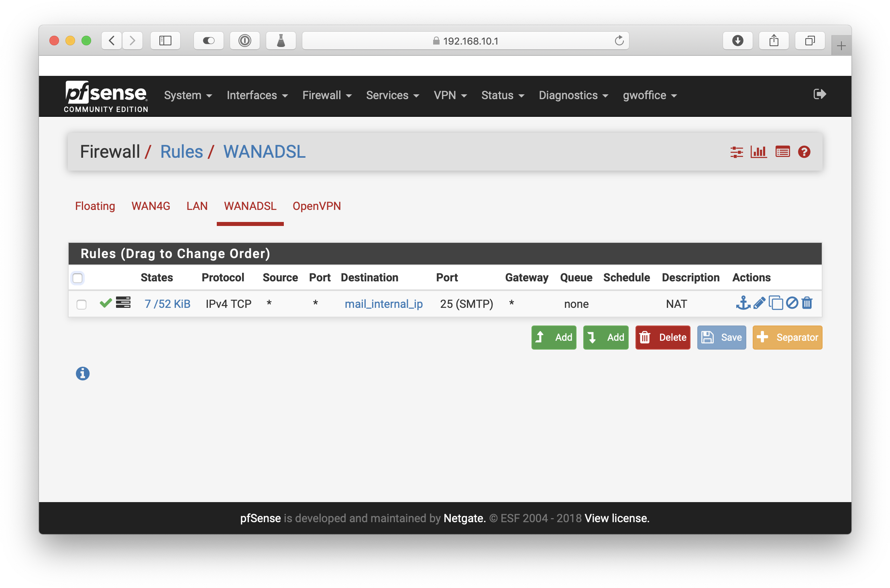Image resolution: width=890 pixels, height=588 pixels.
Task: Toggle the Safari sidebar button
Action: [x=165, y=41]
